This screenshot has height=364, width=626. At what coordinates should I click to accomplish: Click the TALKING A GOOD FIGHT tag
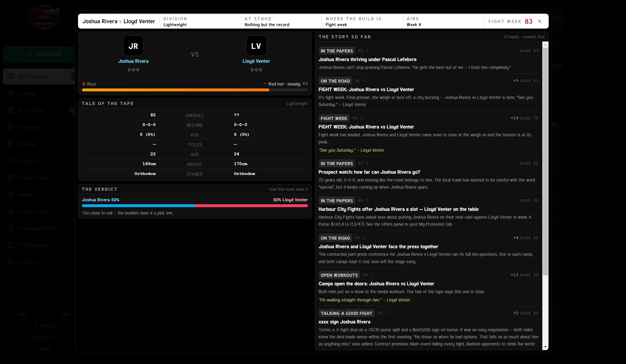346,313
